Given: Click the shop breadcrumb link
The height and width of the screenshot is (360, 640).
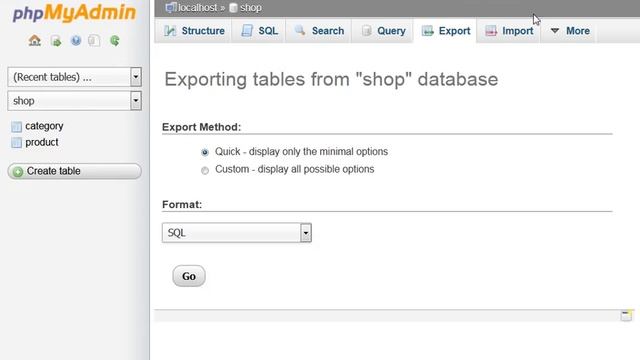Looking at the screenshot, I should coord(251,8).
